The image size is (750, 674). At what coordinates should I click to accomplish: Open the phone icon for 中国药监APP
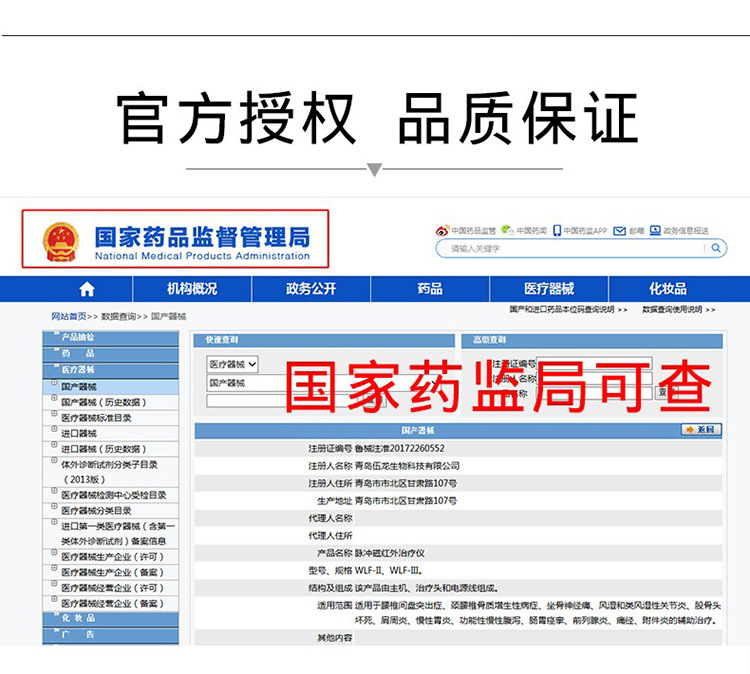557,231
